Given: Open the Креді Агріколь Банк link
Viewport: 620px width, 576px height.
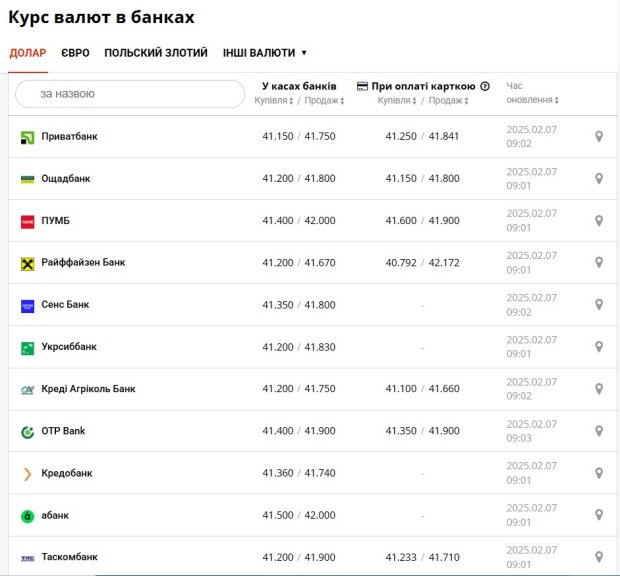Looking at the screenshot, I should pyautogui.click(x=88, y=389).
